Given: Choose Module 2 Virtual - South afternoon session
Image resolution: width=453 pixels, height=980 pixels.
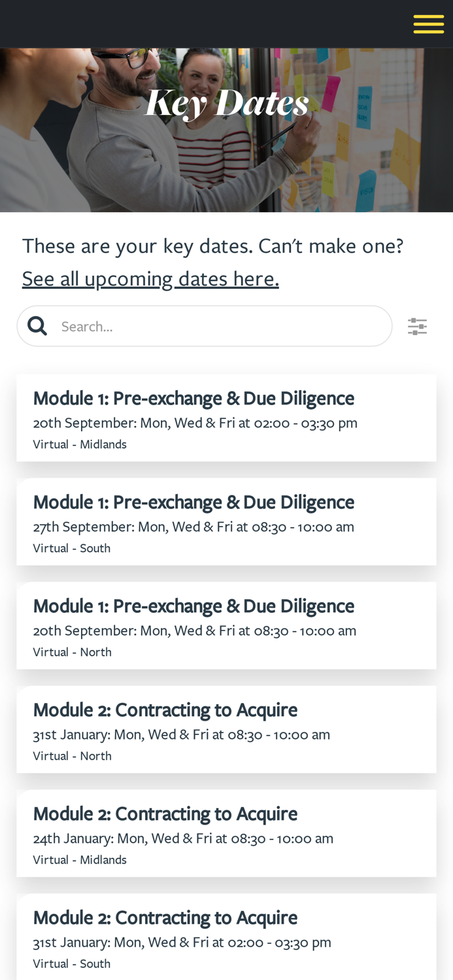Looking at the screenshot, I should tap(226, 938).
